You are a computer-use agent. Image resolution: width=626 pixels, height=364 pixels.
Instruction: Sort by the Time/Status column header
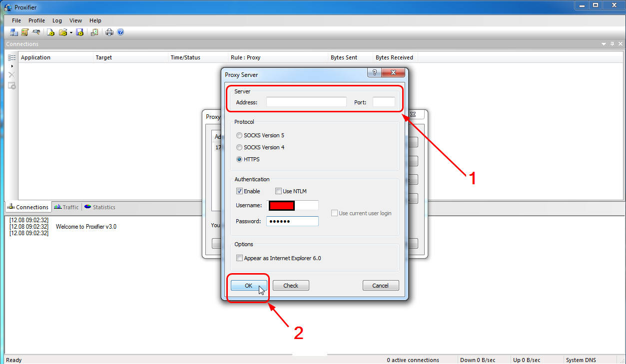point(198,57)
